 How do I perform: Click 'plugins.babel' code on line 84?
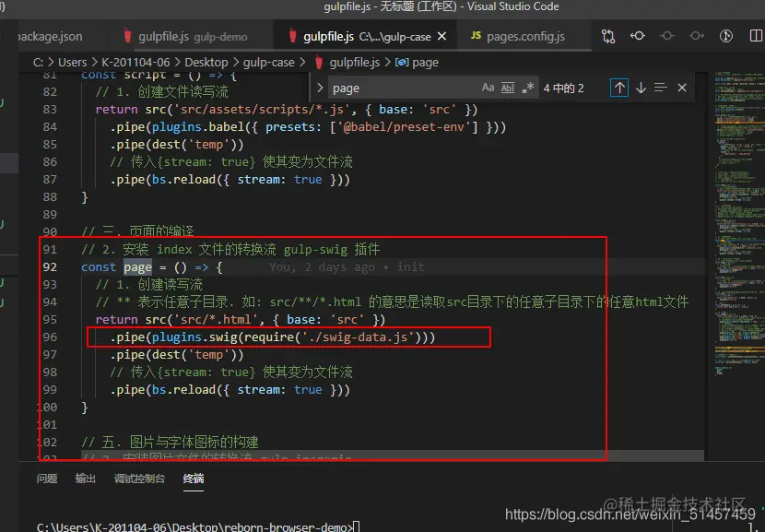[197, 127]
